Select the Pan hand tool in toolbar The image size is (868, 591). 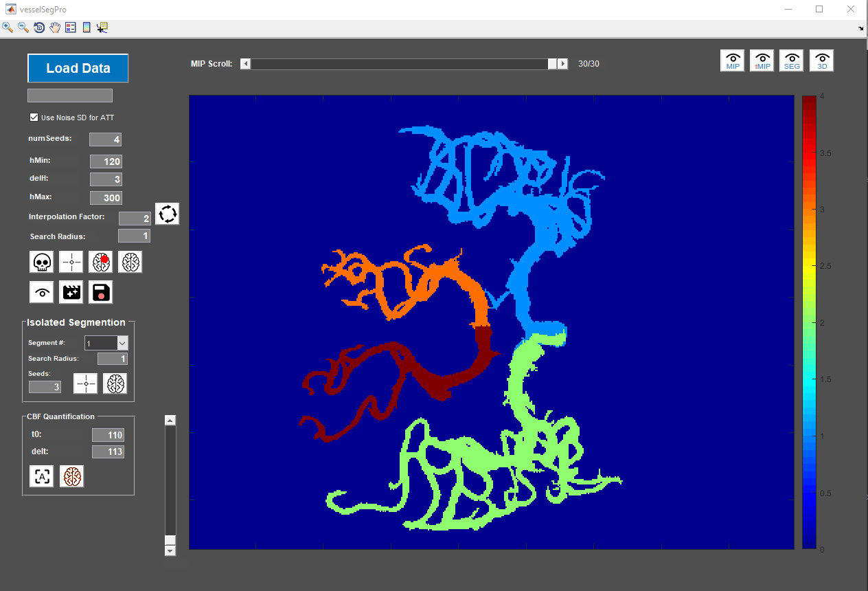pyautogui.click(x=54, y=27)
